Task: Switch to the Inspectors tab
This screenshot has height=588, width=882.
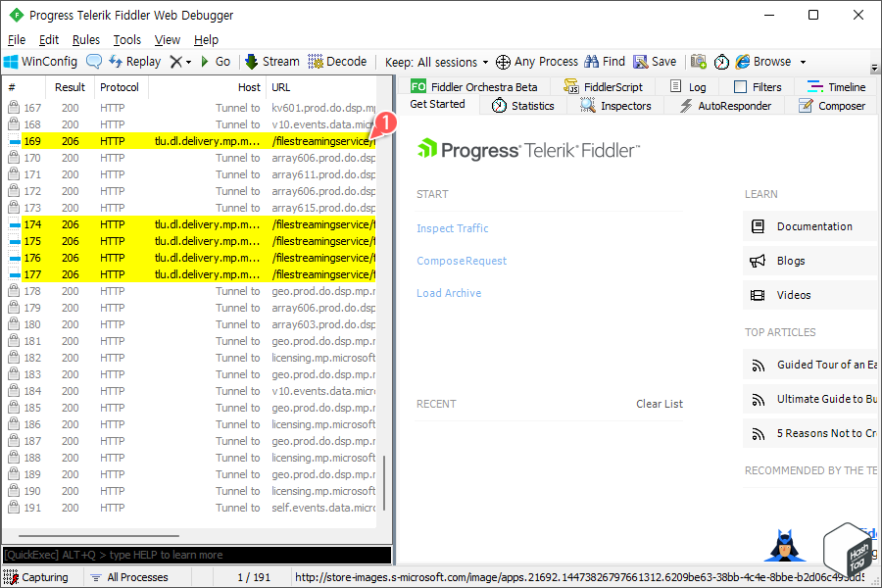Action: click(x=616, y=106)
